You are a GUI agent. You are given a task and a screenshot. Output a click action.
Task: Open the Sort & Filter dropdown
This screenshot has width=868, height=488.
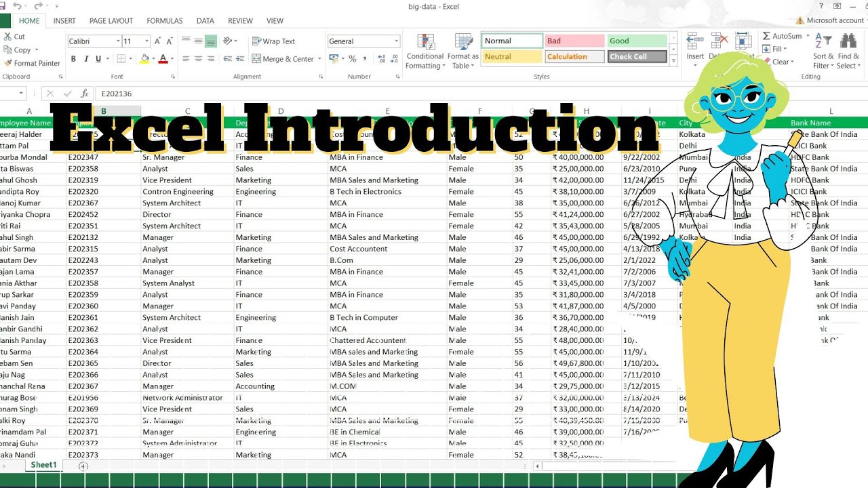824,51
